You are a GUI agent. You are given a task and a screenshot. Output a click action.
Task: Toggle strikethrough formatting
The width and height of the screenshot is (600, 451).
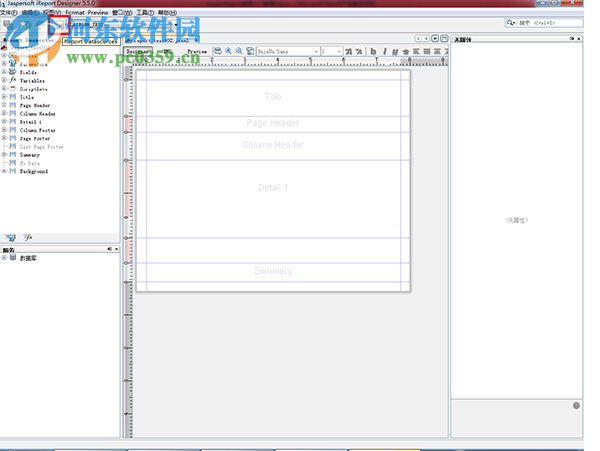point(406,51)
